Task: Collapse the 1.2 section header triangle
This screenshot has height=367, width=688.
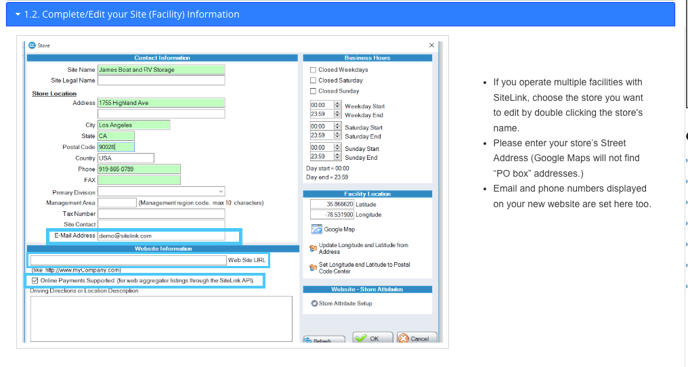Action: (x=18, y=14)
